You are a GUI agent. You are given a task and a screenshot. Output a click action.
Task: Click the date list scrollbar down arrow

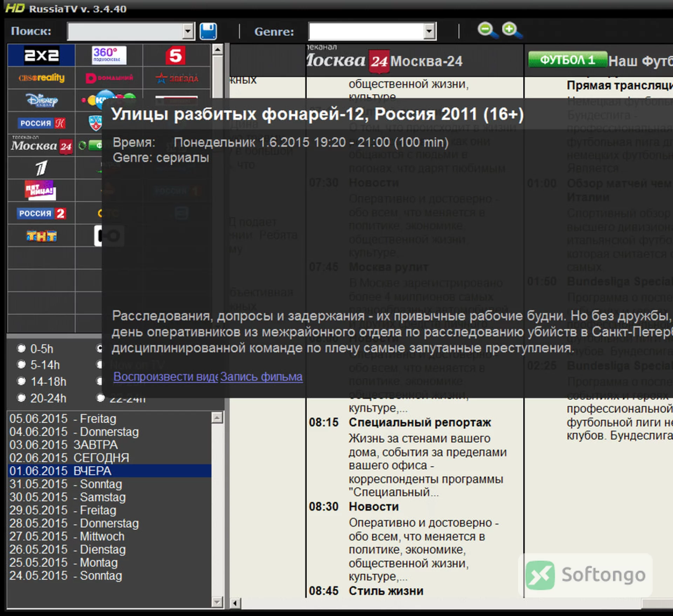217,602
